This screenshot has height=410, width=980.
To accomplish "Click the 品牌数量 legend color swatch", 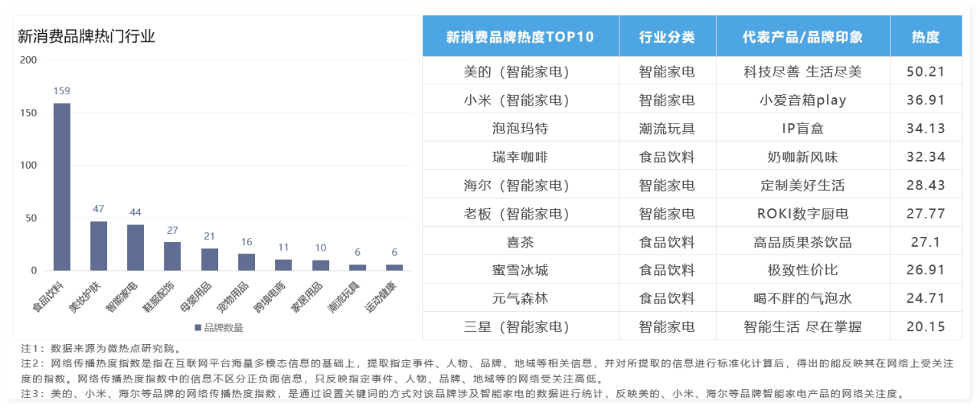I will (198, 328).
